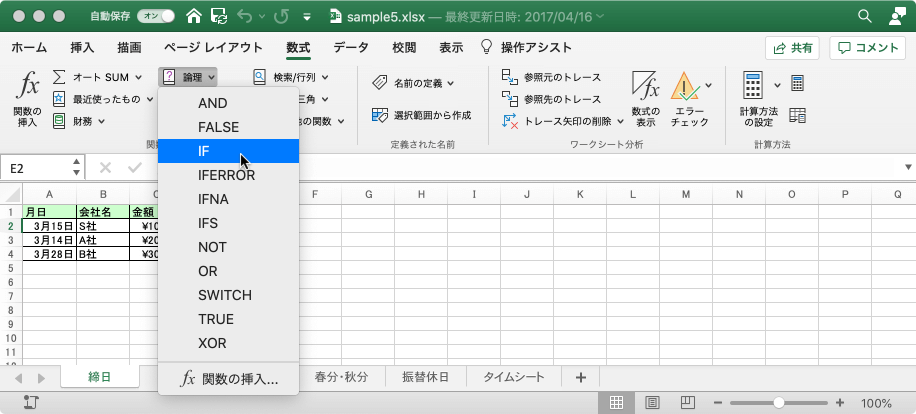This screenshot has height=414, width=916.
Task: Open the エラー チェック dropdown arrow
Action: [709, 85]
